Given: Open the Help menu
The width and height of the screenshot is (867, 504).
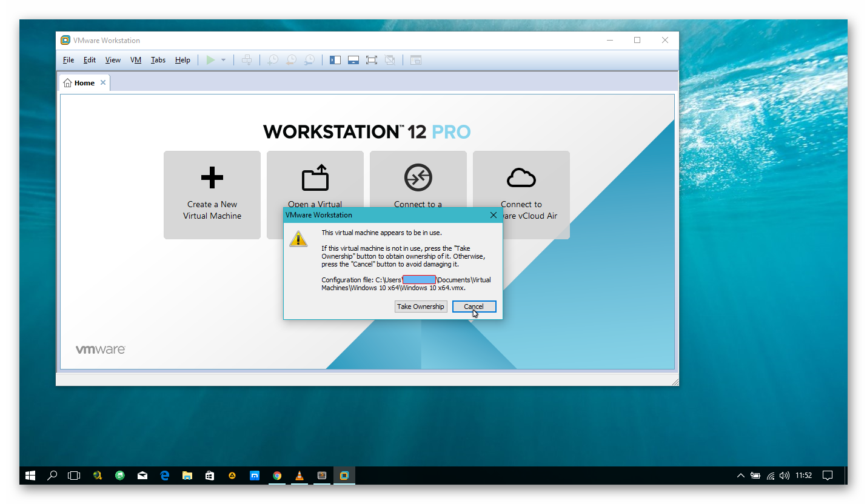Looking at the screenshot, I should (x=182, y=60).
